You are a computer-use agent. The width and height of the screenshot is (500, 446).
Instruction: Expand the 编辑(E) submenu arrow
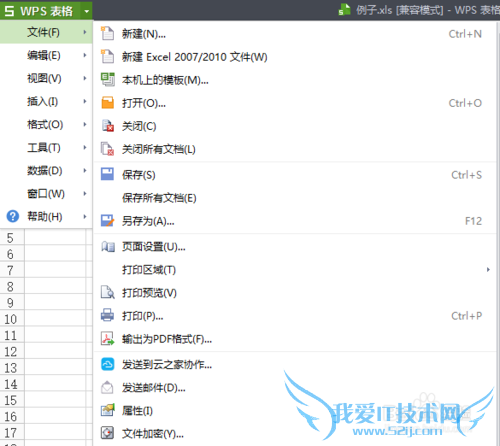[85, 55]
